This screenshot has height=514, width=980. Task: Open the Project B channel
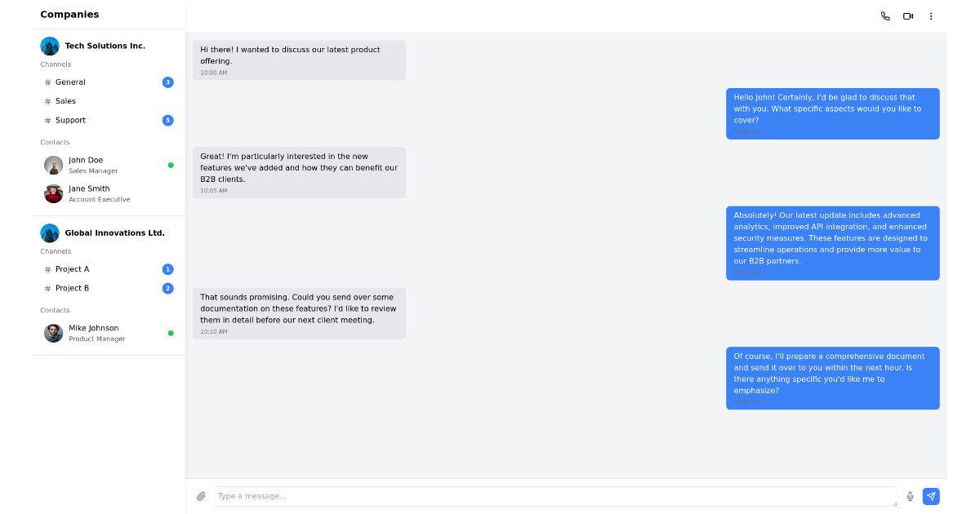71,288
